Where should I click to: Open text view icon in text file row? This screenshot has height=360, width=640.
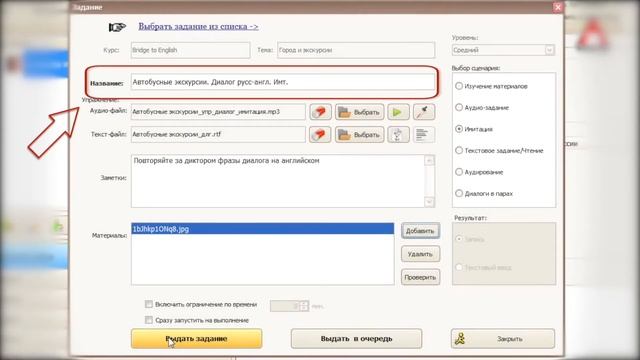coord(424,135)
